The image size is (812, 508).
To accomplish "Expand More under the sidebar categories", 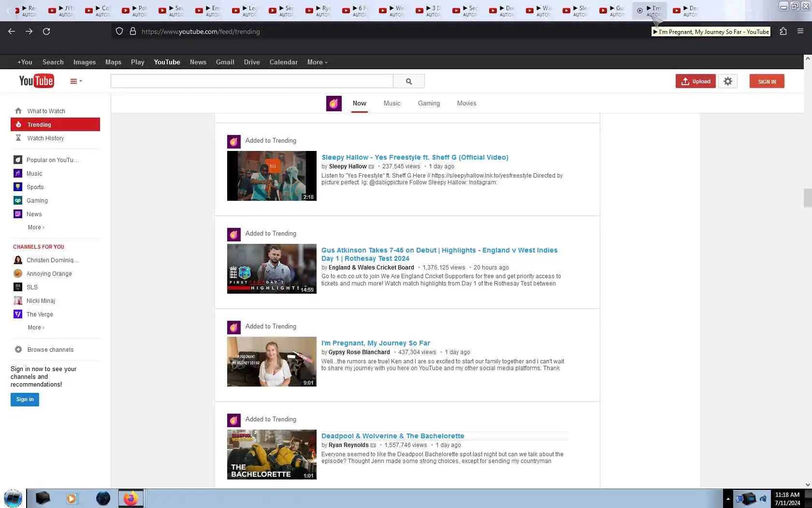I will (x=36, y=227).
